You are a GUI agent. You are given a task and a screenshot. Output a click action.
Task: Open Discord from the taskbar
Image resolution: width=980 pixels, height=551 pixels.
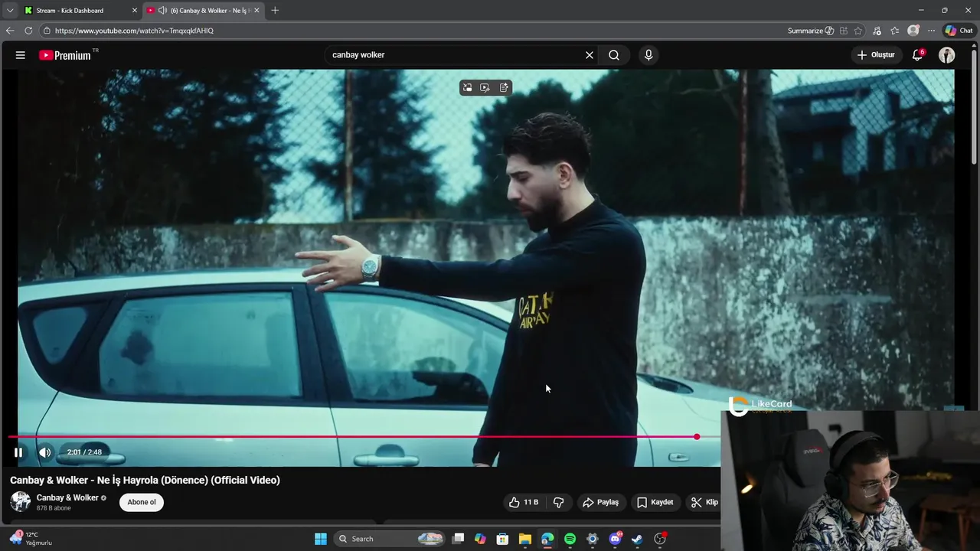615,539
